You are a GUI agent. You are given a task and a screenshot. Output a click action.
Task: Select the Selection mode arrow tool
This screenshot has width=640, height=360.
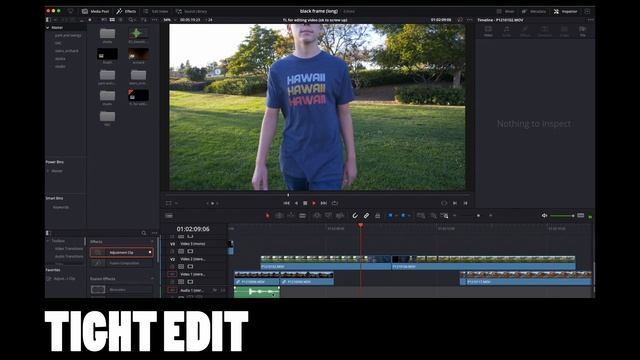click(268, 216)
